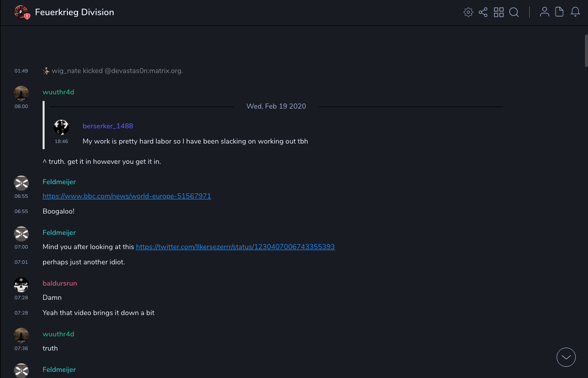Image resolution: width=588 pixels, height=378 pixels.
Task: Click the room name in header
Action: [x=75, y=12]
